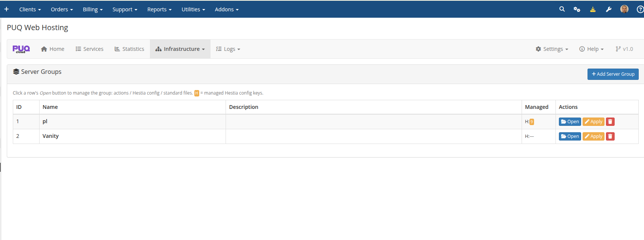
Task: Open the search magnifier icon
Action: click(562, 9)
